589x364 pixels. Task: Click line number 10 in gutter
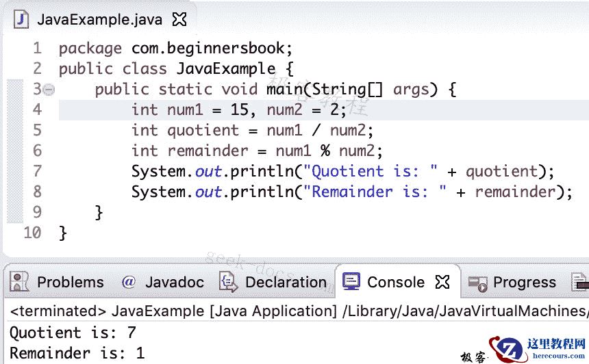tap(32, 233)
